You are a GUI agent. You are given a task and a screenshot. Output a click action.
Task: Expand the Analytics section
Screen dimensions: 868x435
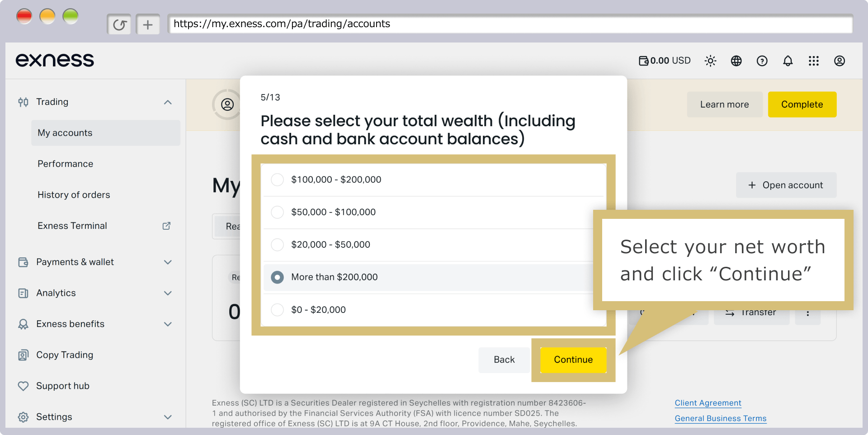click(168, 293)
